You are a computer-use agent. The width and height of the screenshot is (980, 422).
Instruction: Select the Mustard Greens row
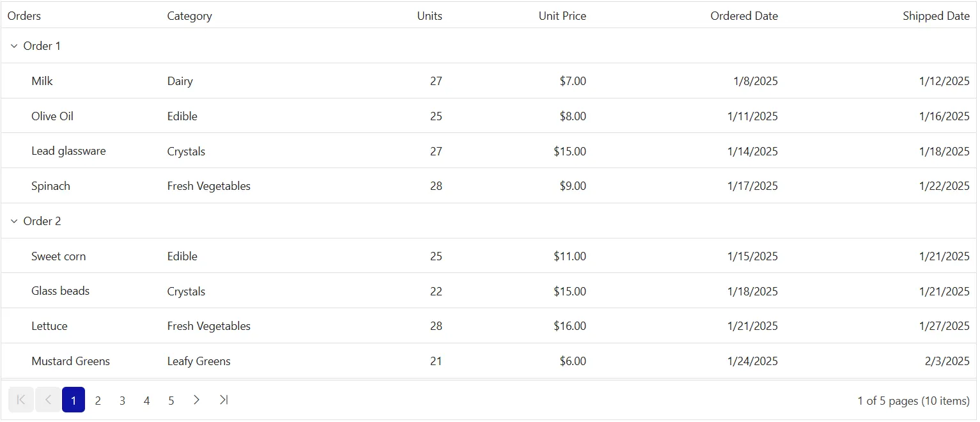489,361
